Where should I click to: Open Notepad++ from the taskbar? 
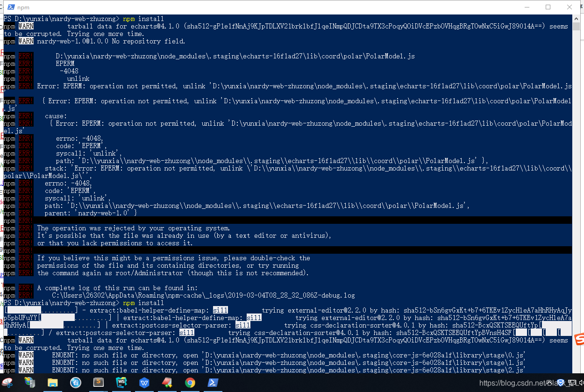167,383
